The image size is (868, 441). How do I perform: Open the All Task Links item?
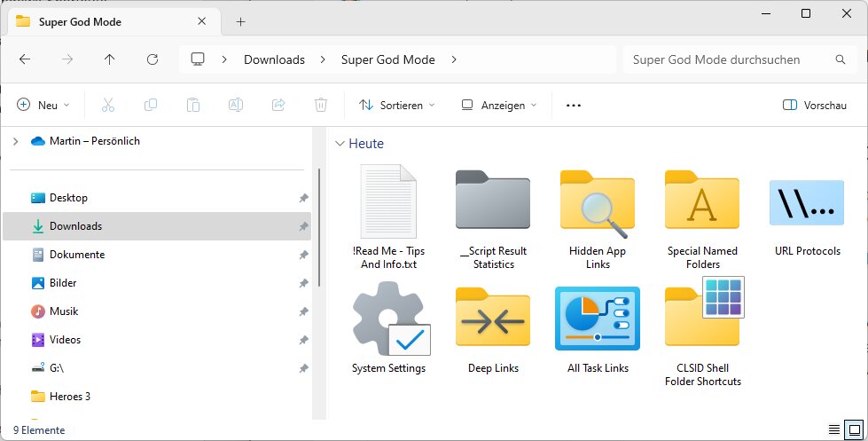(597, 320)
